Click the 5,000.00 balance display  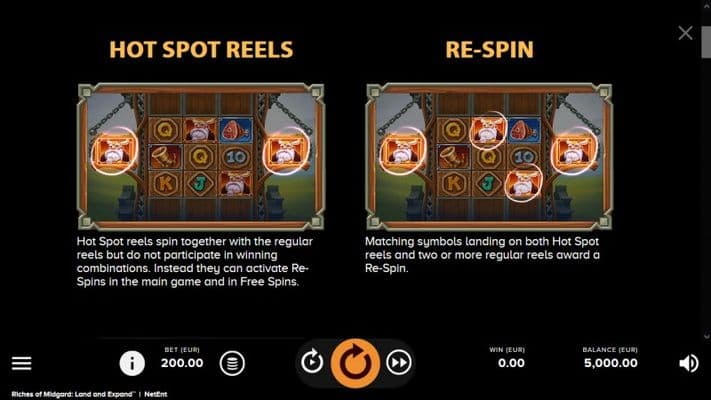pyautogui.click(x=610, y=363)
